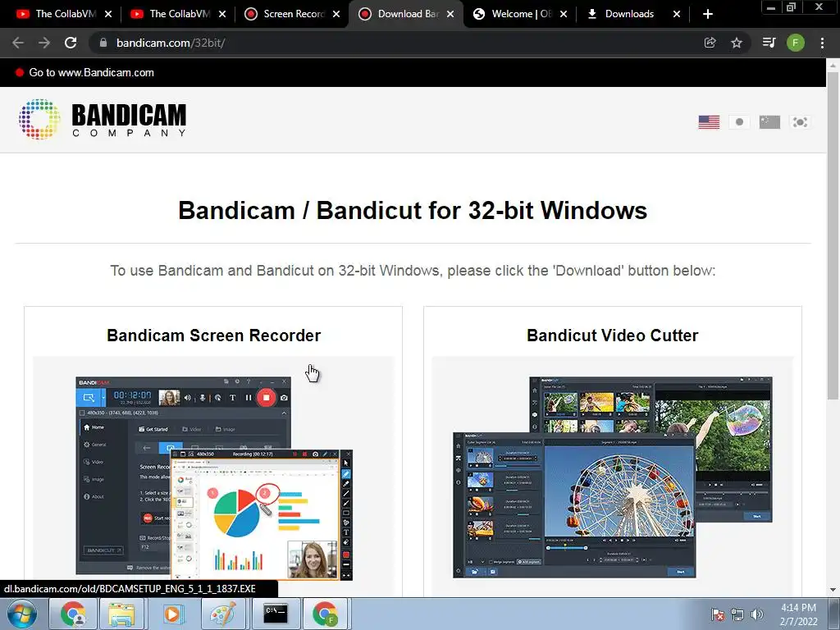Close the Downloads tab
The width and height of the screenshot is (840, 630).
pyautogui.click(x=677, y=14)
